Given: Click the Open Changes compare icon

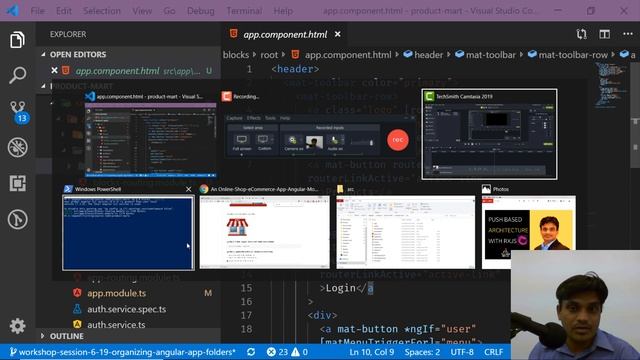Looking at the screenshot, I should (x=582, y=34).
